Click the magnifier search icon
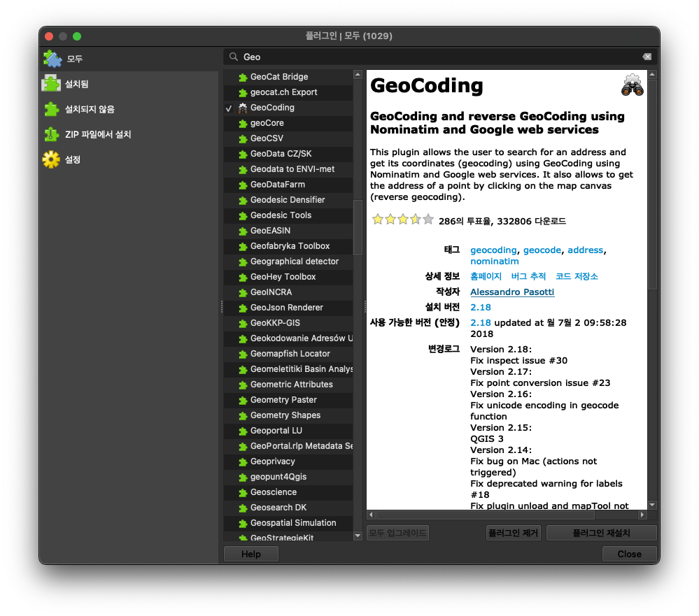699x616 pixels. coord(234,57)
